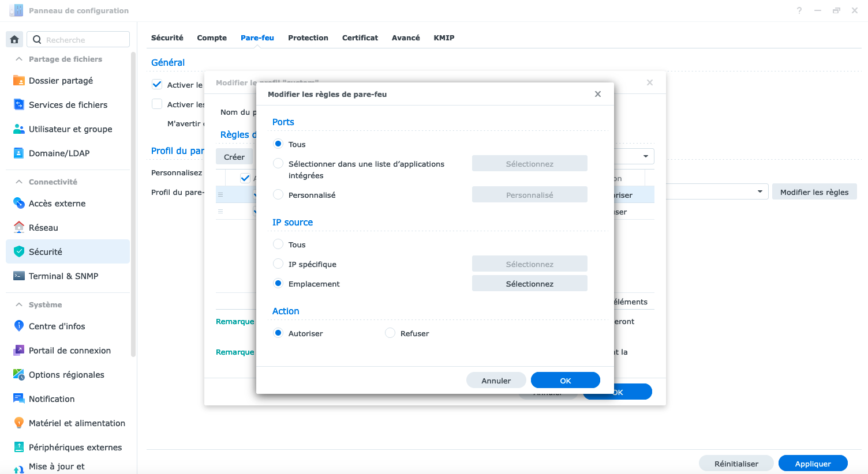
Task: Click the Recherche search field
Action: 85,40
